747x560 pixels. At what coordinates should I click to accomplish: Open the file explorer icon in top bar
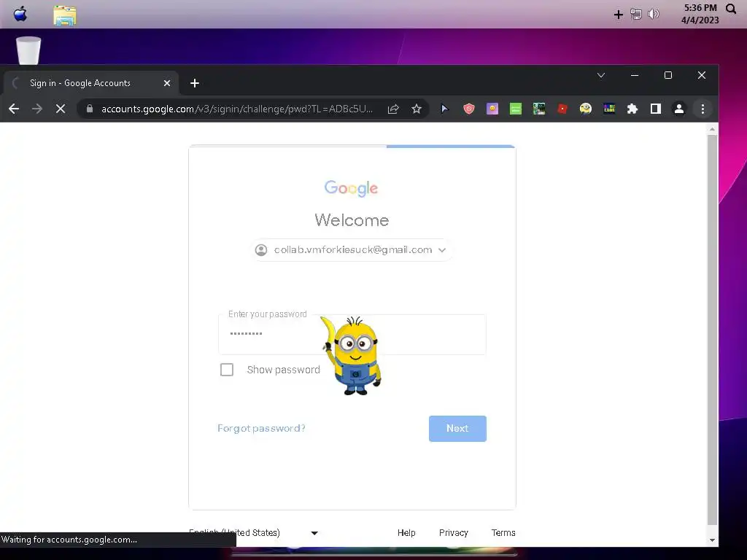click(x=64, y=15)
